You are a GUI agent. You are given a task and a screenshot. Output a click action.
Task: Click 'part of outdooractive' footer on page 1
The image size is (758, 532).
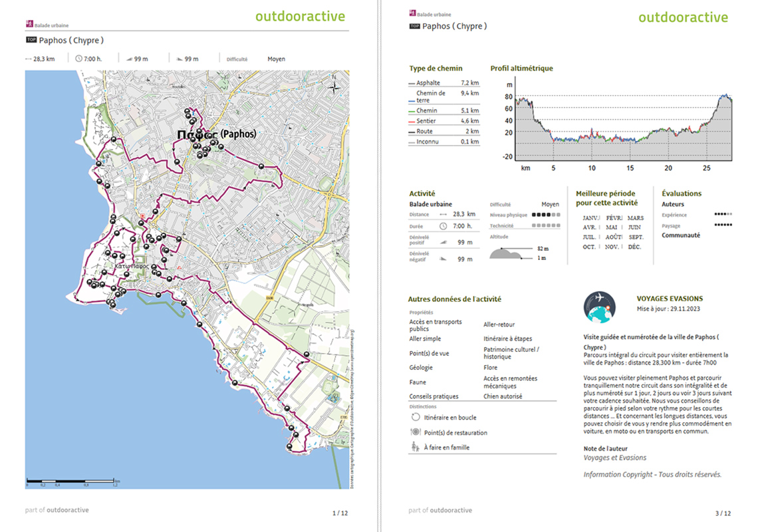57,510
